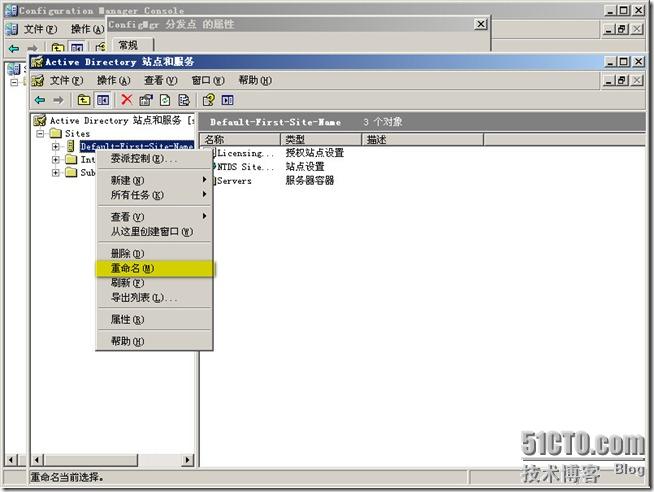Click the Export list toolbar icon

[x=184, y=100]
